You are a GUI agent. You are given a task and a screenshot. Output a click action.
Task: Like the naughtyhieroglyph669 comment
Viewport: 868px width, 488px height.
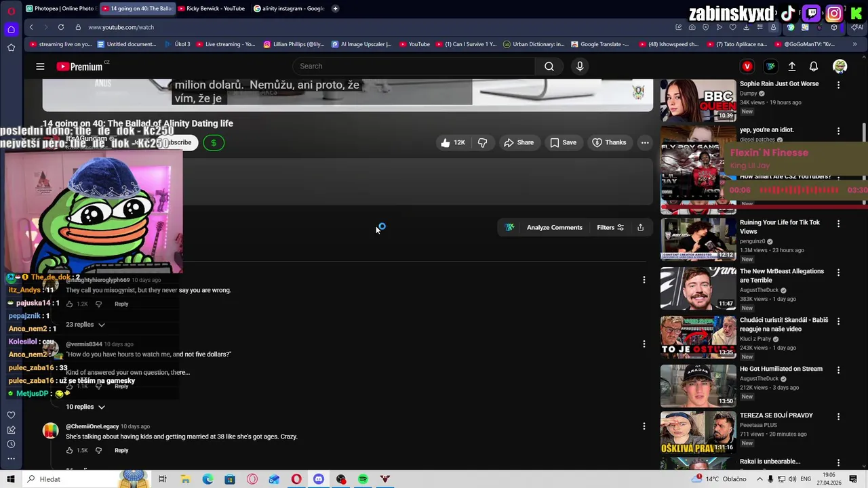pos(69,304)
